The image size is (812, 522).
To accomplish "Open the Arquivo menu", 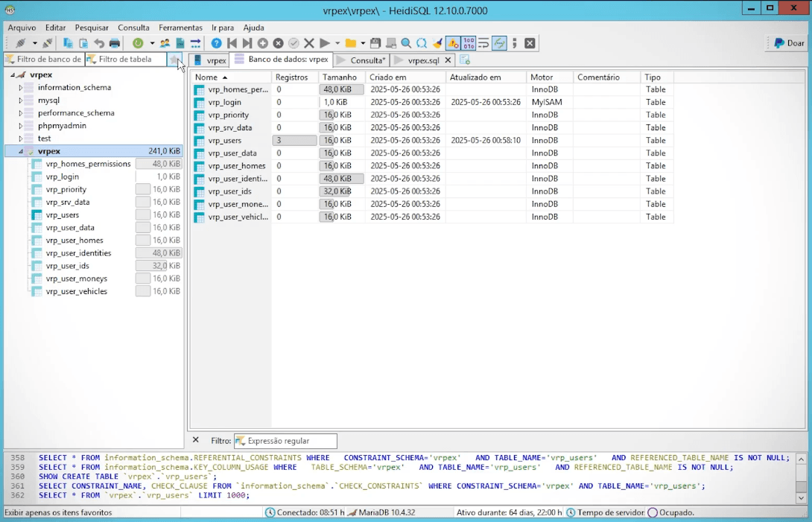I will click(22, 28).
